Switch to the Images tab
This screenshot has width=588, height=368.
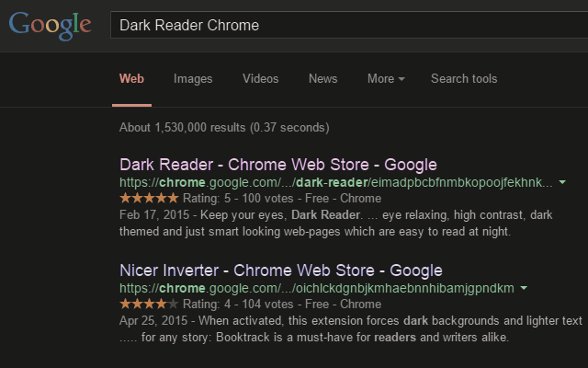[x=193, y=79]
